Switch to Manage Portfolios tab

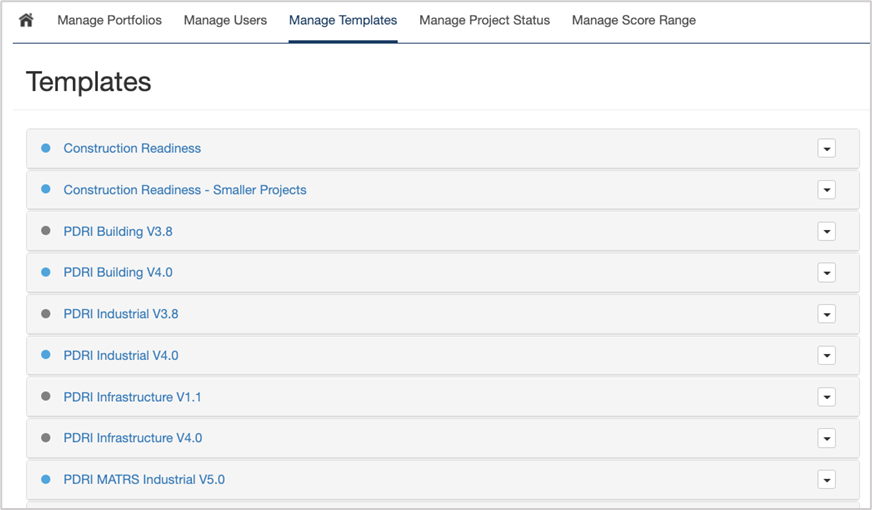click(109, 20)
